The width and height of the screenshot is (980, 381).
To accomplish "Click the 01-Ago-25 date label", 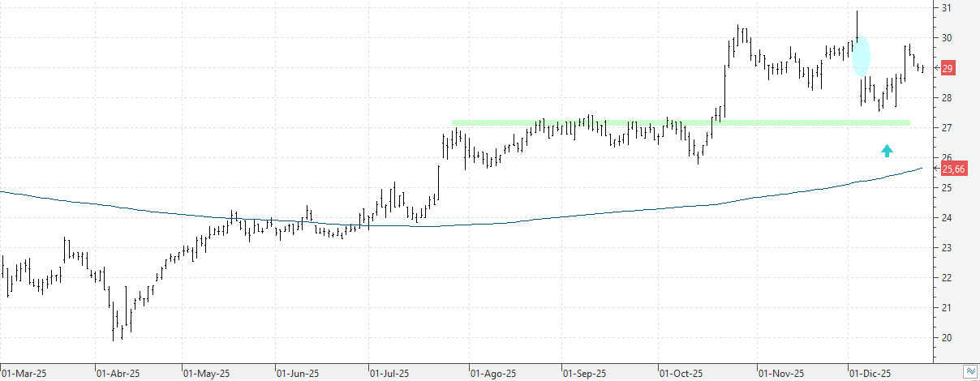I will (x=494, y=374).
